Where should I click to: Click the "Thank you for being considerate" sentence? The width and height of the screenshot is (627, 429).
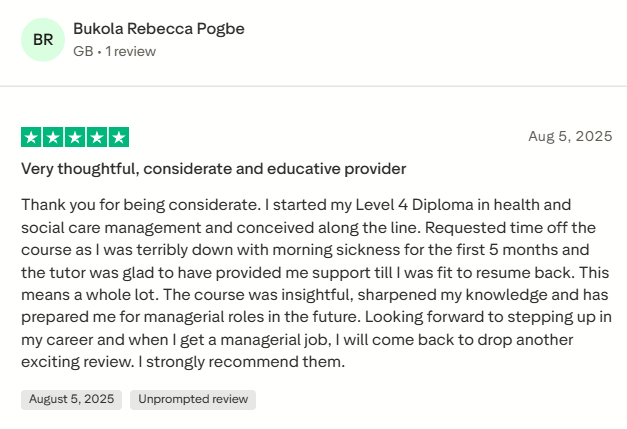139,204
